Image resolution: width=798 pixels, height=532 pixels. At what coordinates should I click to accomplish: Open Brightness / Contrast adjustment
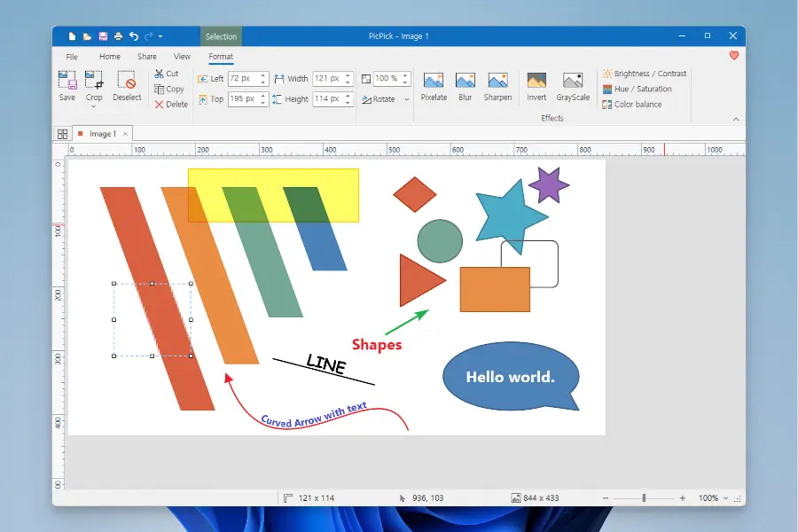click(645, 74)
